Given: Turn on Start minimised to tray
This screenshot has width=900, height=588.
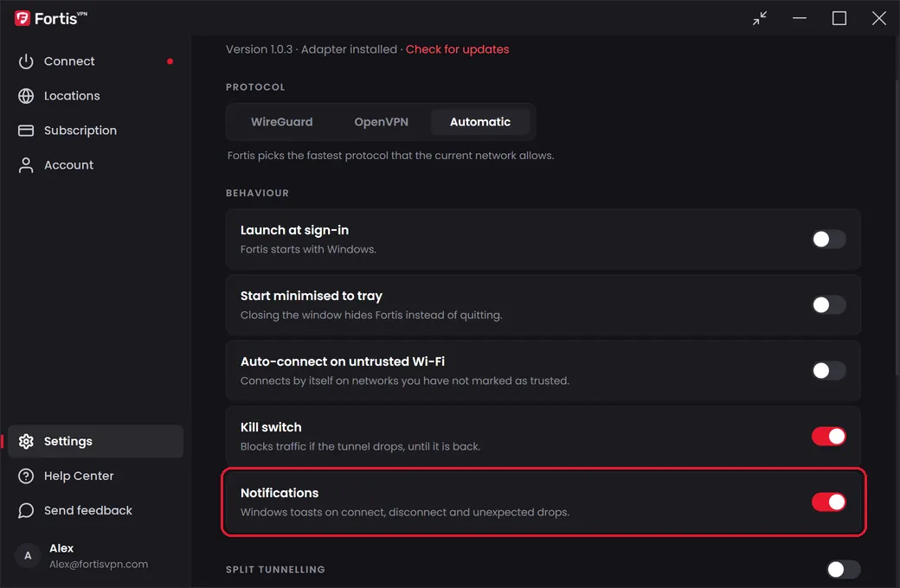Looking at the screenshot, I should click(828, 304).
